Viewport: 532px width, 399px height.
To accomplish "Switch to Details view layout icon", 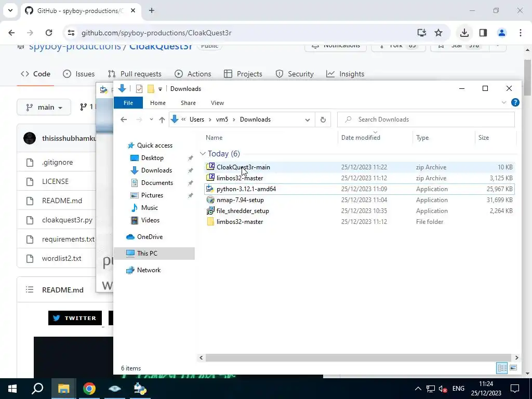I will 502,368.
